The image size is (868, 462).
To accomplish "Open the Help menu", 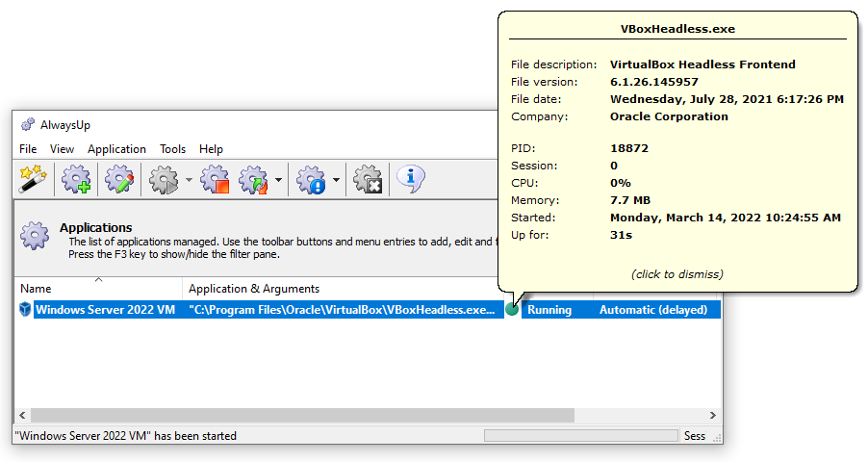I will 211,149.
